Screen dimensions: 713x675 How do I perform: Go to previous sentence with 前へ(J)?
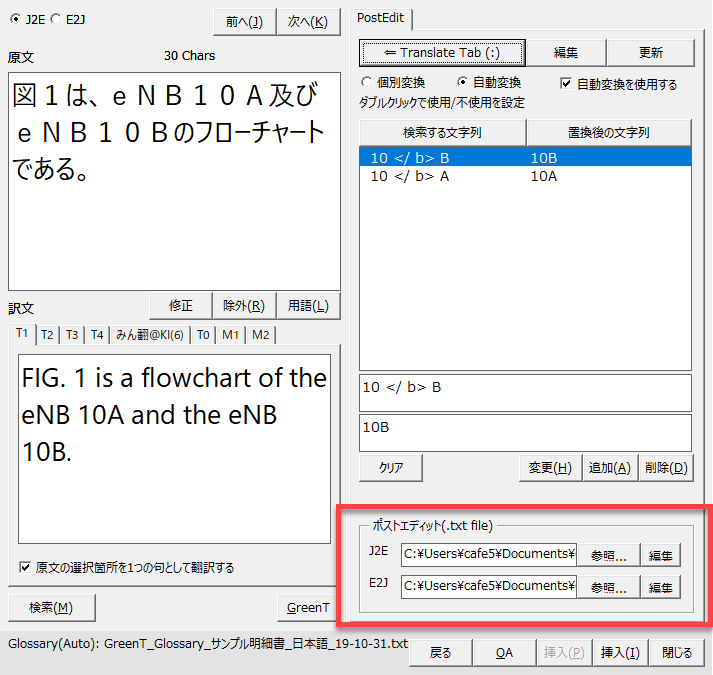click(244, 21)
